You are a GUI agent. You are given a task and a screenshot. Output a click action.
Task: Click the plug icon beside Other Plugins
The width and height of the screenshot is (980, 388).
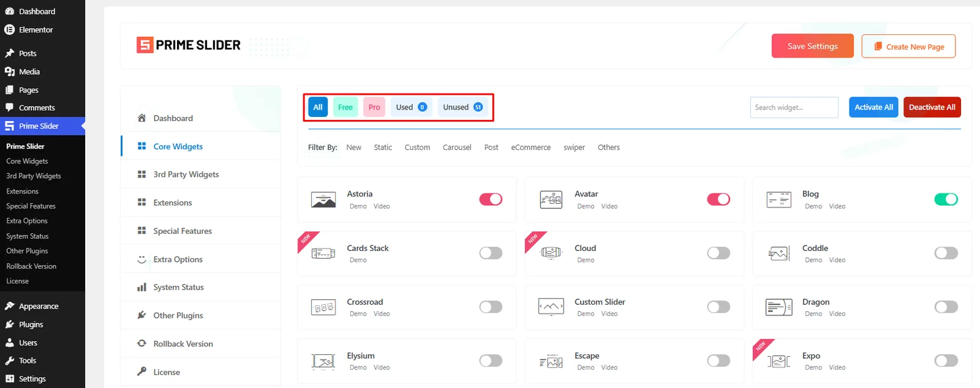point(141,315)
